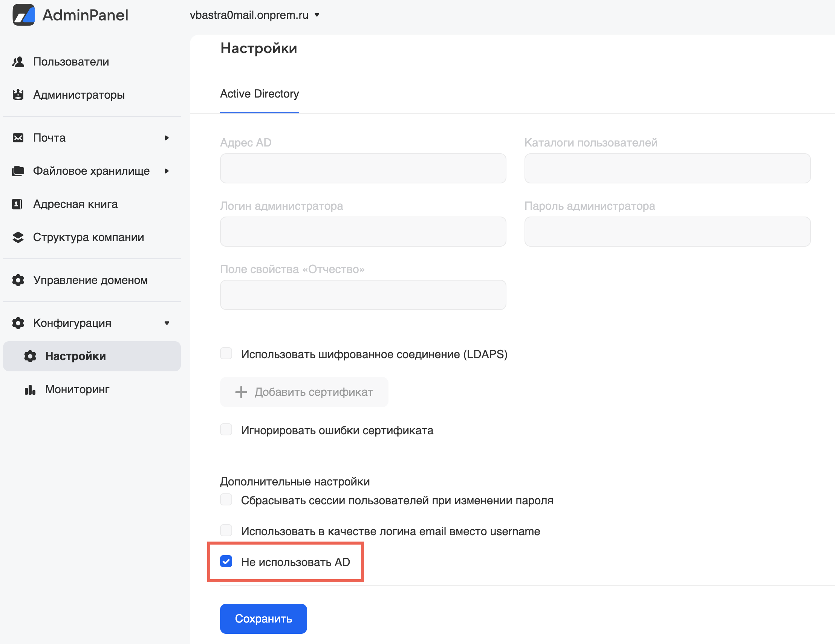The width and height of the screenshot is (835, 644).
Task: Check Сбрасывать сессии пользователей option
Action: point(226,500)
